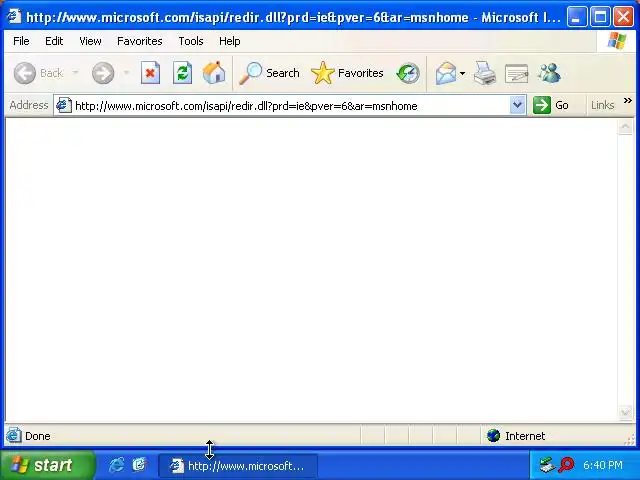Click the IE icon in title bar
This screenshot has width=640, height=480.
(14, 16)
